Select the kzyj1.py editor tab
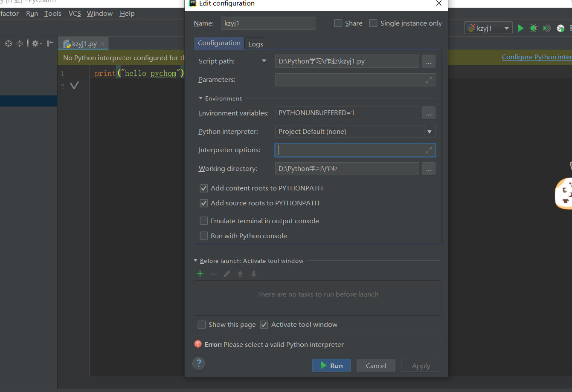The width and height of the screenshot is (572, 392). coord(84,44)
